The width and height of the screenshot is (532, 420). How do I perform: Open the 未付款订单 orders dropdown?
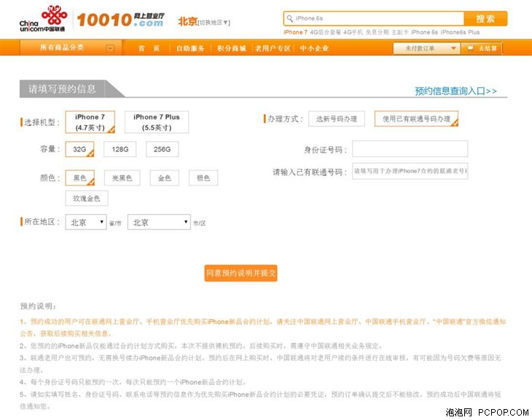coord(426,49)
